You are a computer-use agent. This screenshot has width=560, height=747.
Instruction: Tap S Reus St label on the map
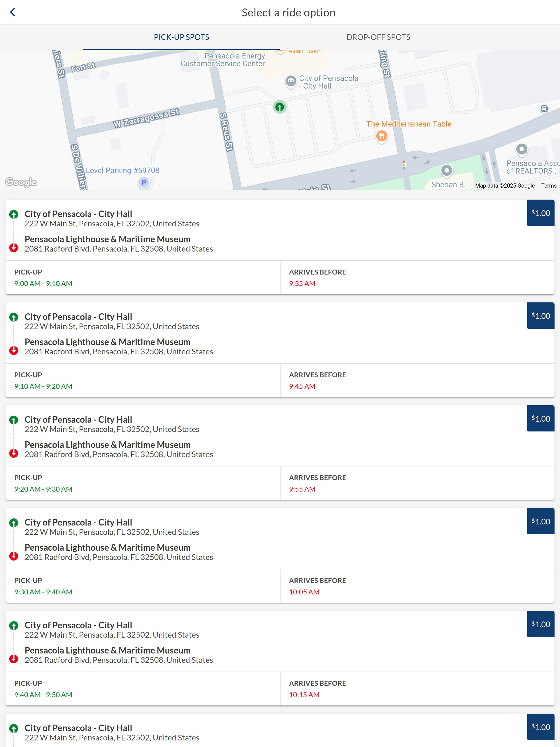[x=226, y=132]
